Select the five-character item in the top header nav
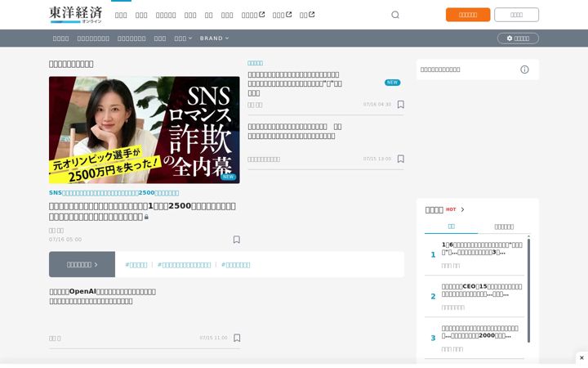The image size is (588, 368). pyautogui.click(x=166, y=15)
